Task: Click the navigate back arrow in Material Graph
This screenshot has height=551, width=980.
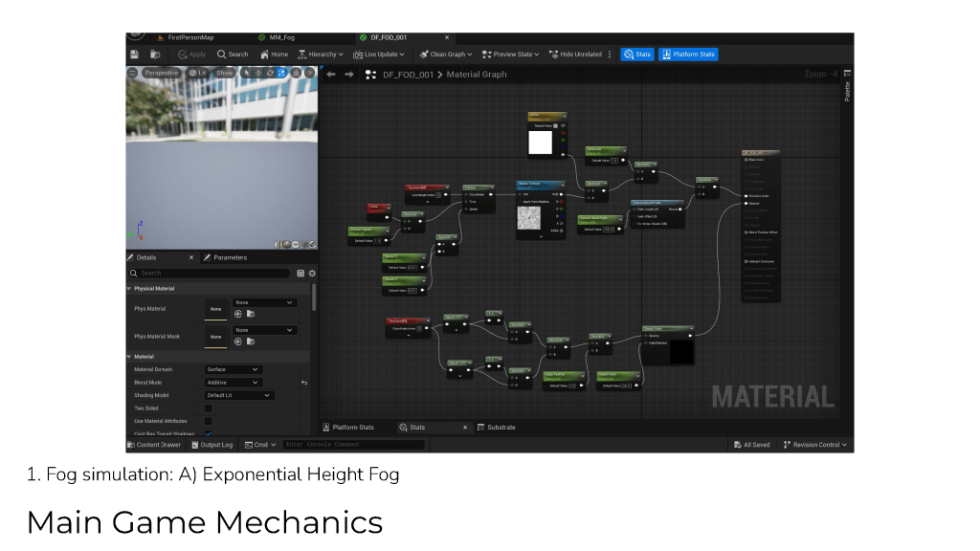Action: point(331,75)
